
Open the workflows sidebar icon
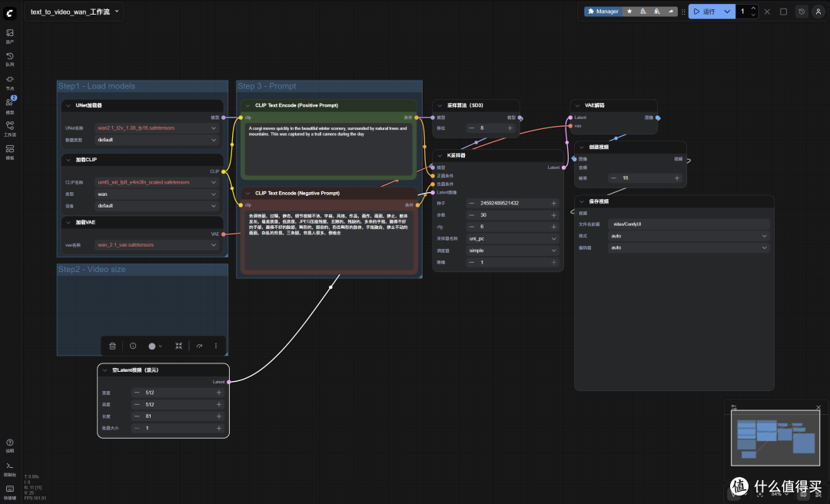[x=9, y=128]
